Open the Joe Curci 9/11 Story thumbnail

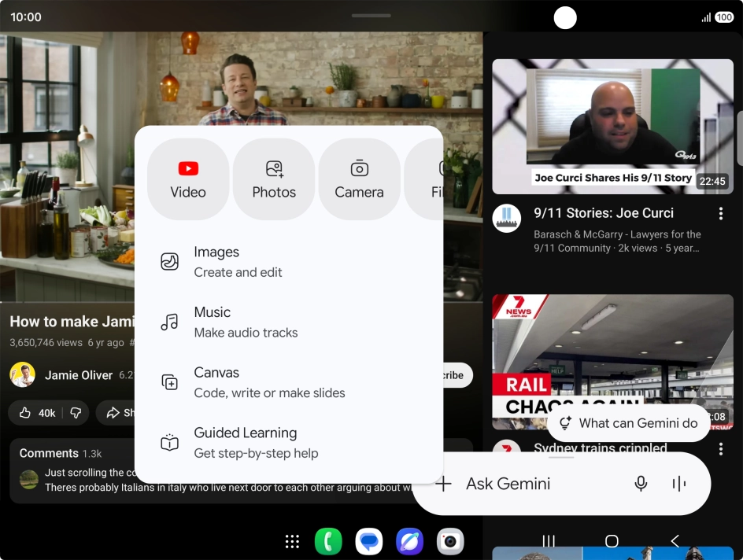coord(612,127)
